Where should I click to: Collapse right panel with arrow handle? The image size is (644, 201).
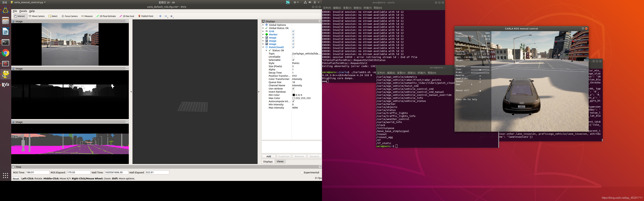[x=259, y=92]
